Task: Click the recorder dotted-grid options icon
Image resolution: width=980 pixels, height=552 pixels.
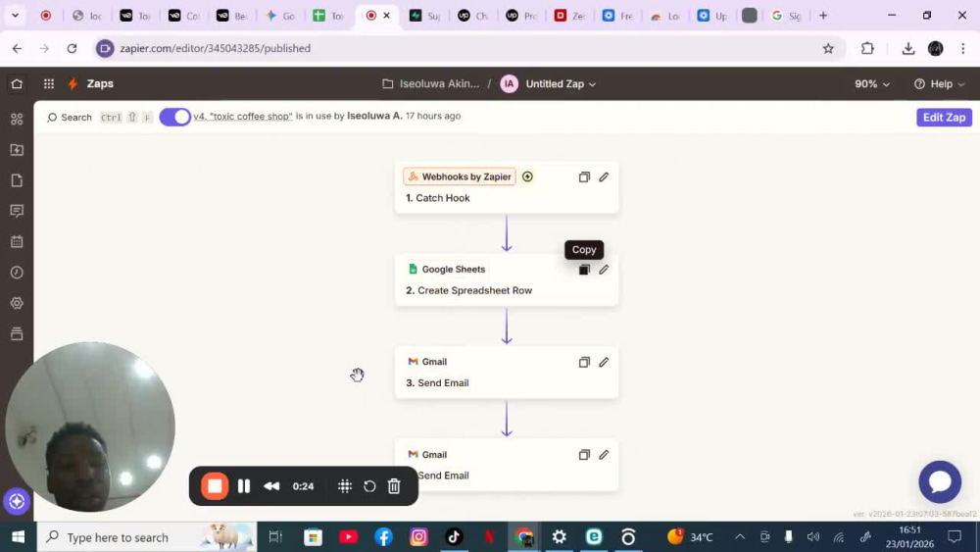Action: [345, 486]
